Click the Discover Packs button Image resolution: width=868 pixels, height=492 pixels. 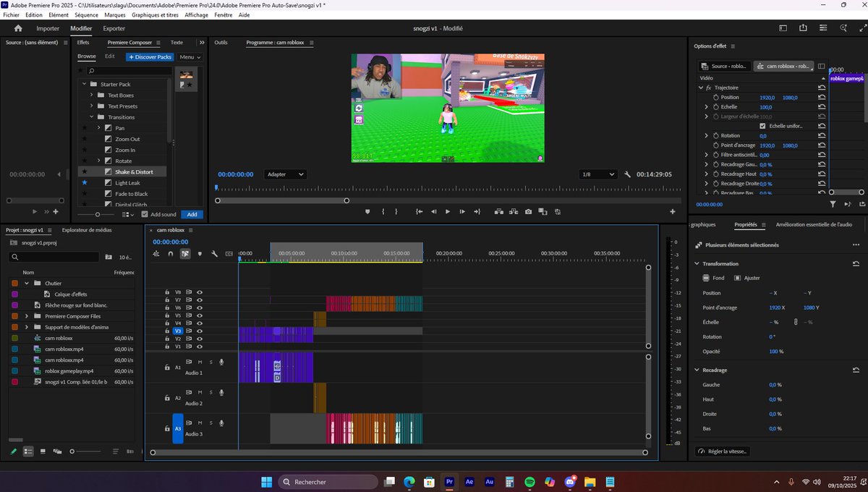coord(149,56)
